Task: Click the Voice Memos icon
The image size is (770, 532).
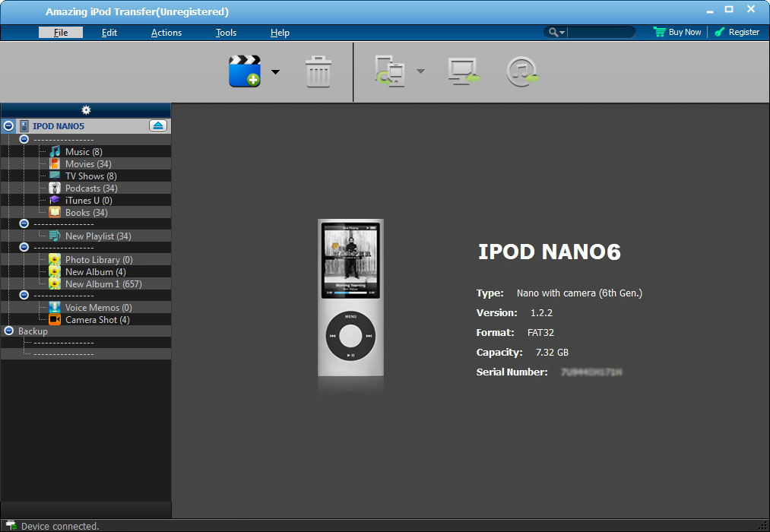Action: [55, 307]
